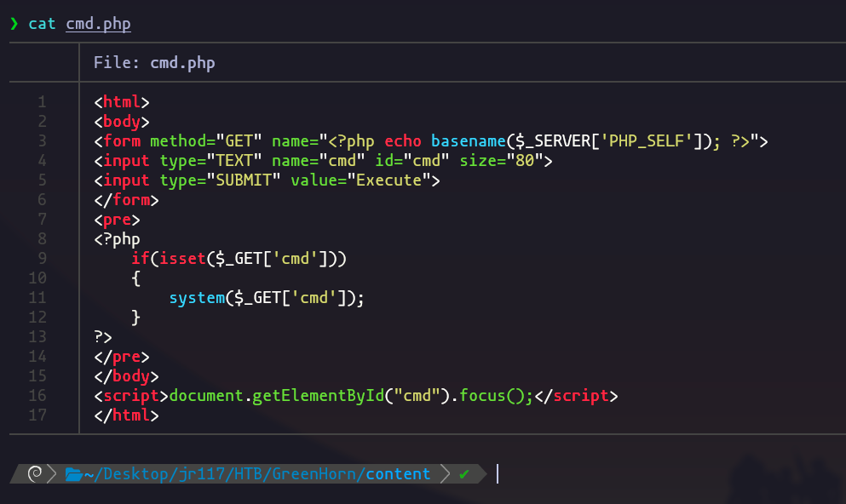
Task: Click the green checkmark status icon
Action: [464, 474]
